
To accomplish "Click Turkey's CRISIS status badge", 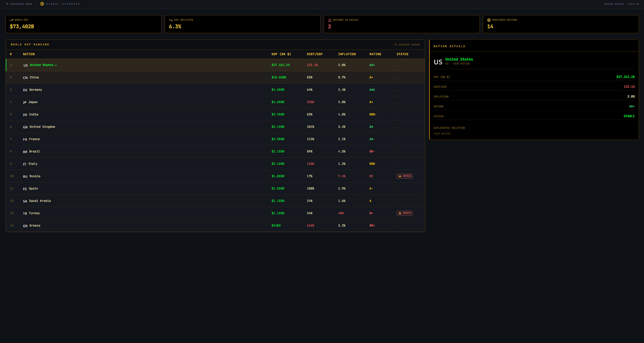I will tap(405, 213).
